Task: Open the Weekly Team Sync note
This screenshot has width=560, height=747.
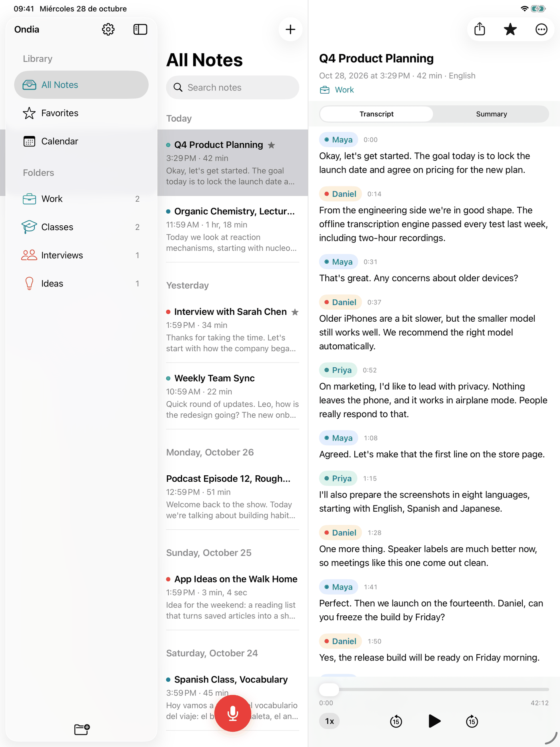Action: click(232, 396)
